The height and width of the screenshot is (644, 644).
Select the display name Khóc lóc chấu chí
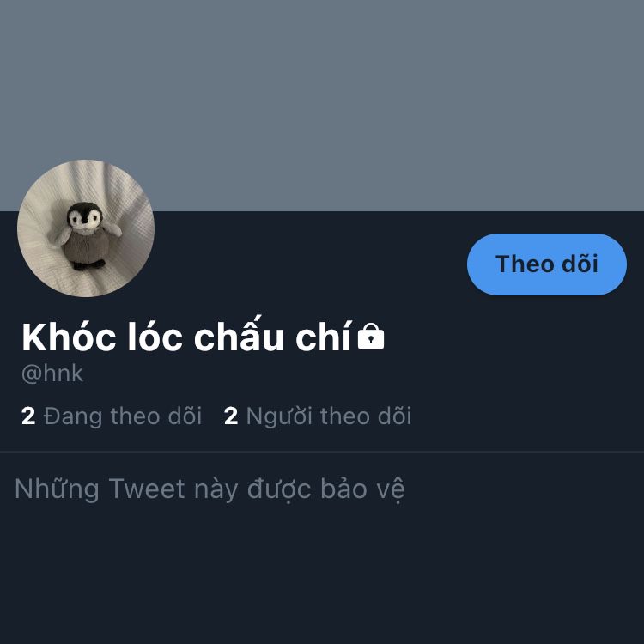click(187, 337)
